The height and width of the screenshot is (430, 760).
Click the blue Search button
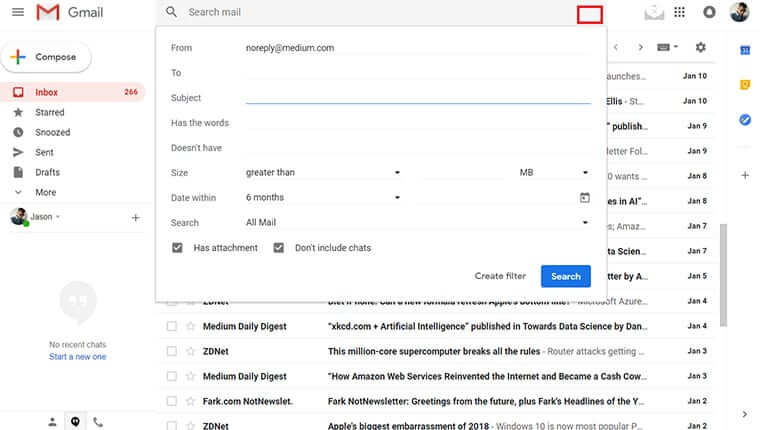[x=566, y=276]
